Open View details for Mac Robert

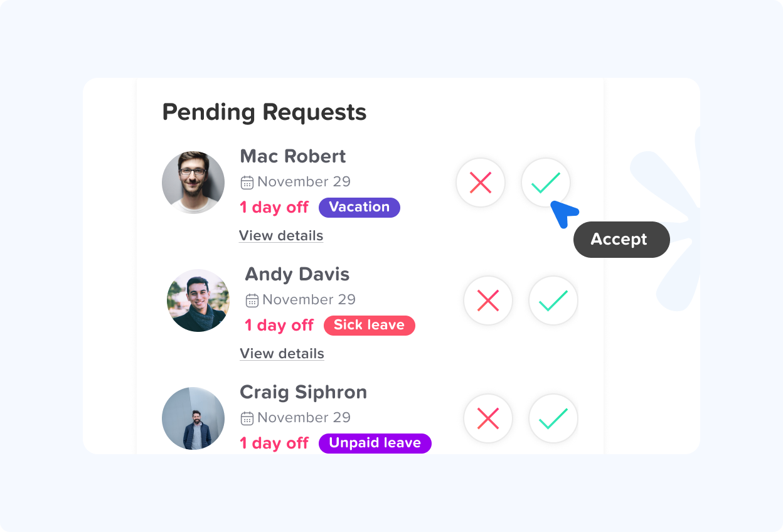pos(281,236)
